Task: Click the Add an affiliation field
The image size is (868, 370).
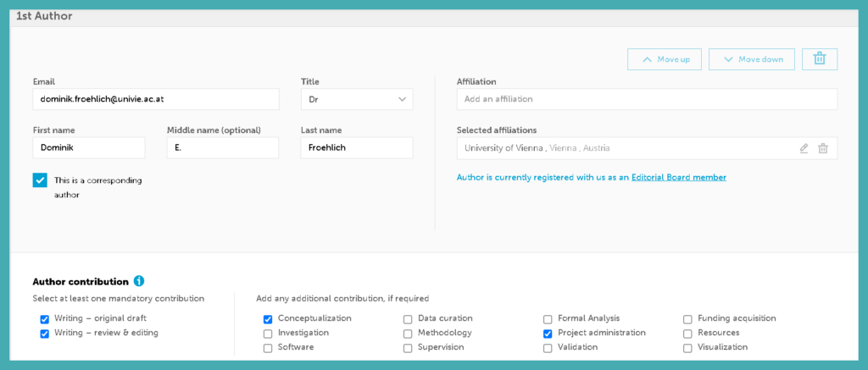Action: pos(646,99)
